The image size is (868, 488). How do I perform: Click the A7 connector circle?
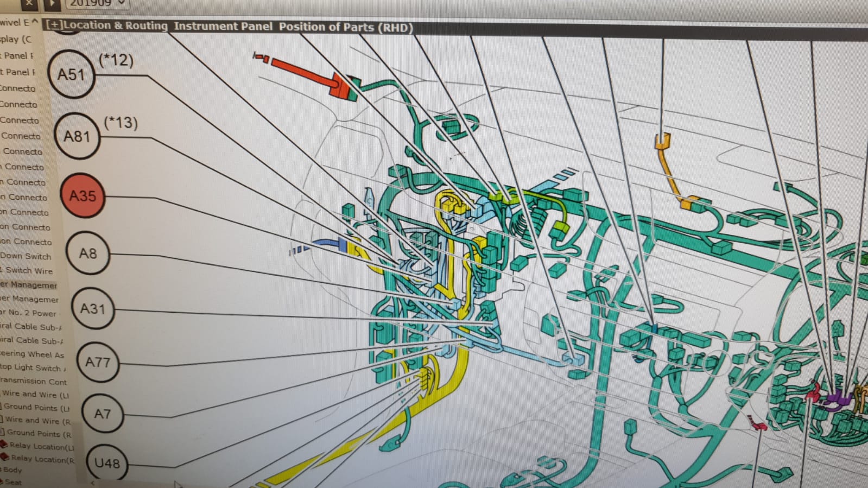(102, 414)
